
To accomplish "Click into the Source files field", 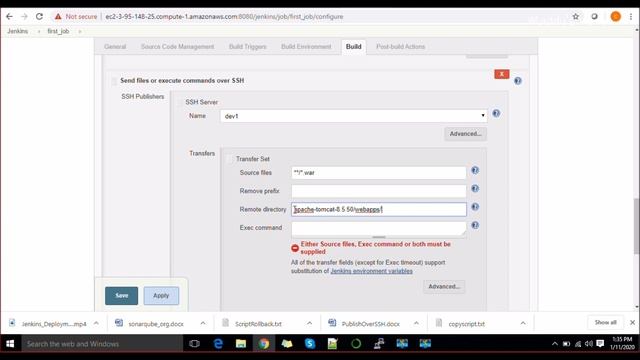I will click(x=379, y=173).
